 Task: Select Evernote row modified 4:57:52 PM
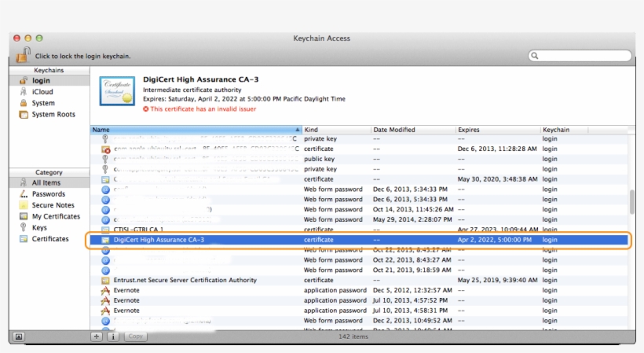359,300
